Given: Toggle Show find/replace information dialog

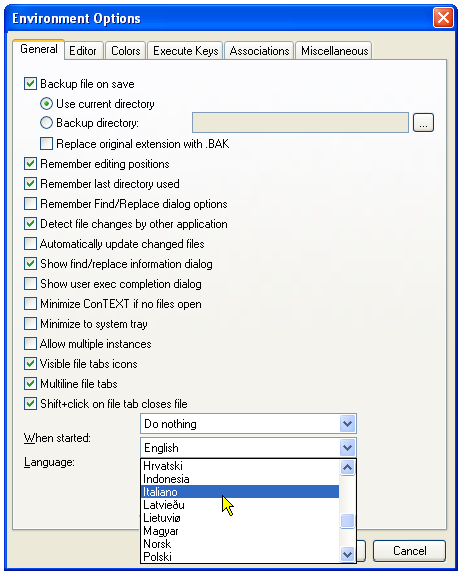Looking at the screenshot, I should tap(30, 264).
